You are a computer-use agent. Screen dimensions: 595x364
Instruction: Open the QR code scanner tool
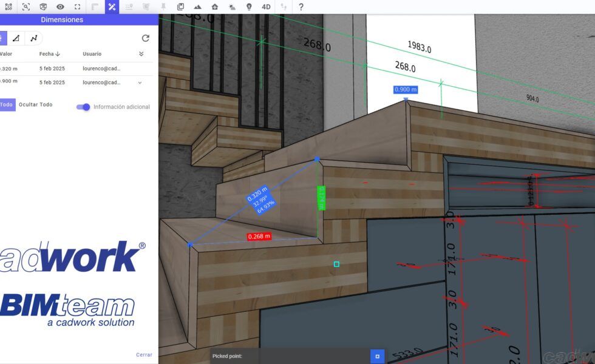pyautogui.click(x=8, y=7)
